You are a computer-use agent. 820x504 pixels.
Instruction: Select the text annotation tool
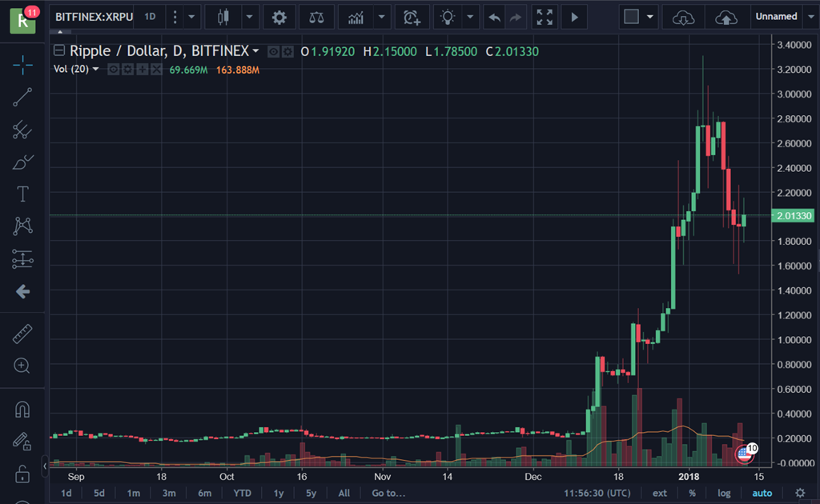22,194
